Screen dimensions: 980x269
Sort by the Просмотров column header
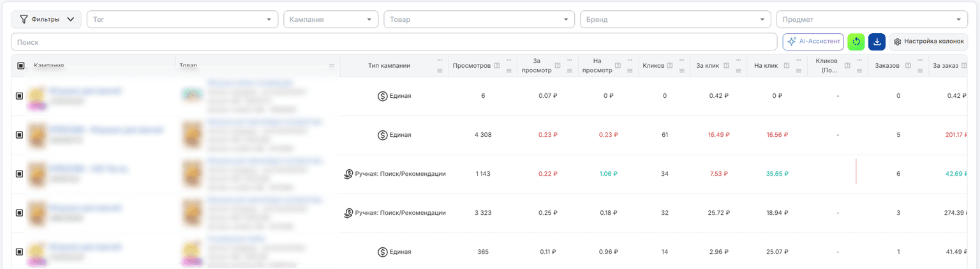[x=471, y=66]
